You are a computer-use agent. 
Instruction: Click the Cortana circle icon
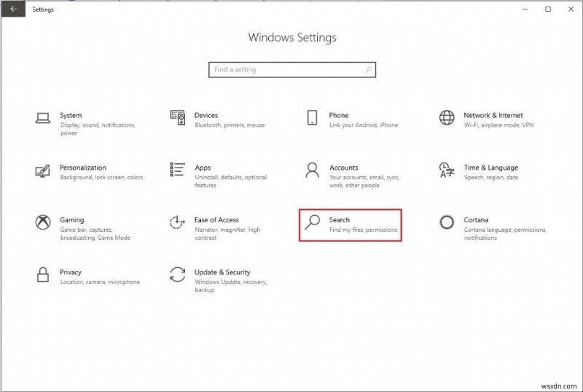pyautogui.click(x=447, y=222)
